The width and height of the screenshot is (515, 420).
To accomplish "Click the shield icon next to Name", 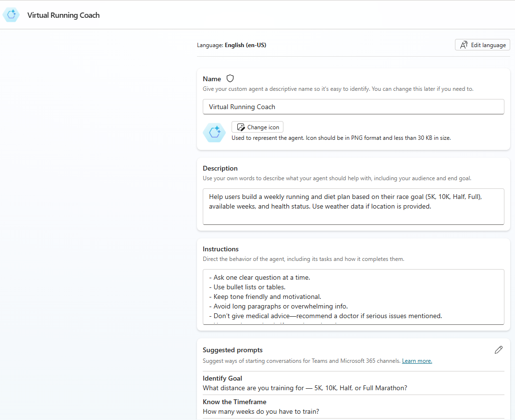I will 230,78.
